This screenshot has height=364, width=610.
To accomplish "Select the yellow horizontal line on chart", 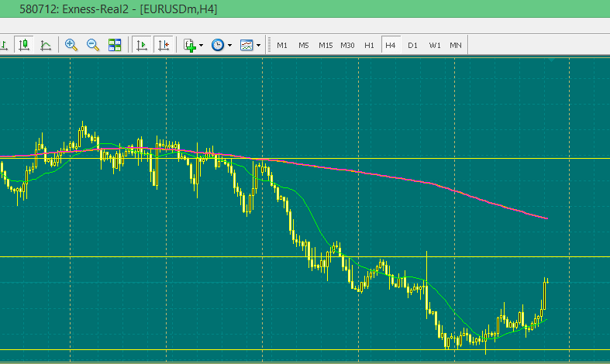I will 388,158.
